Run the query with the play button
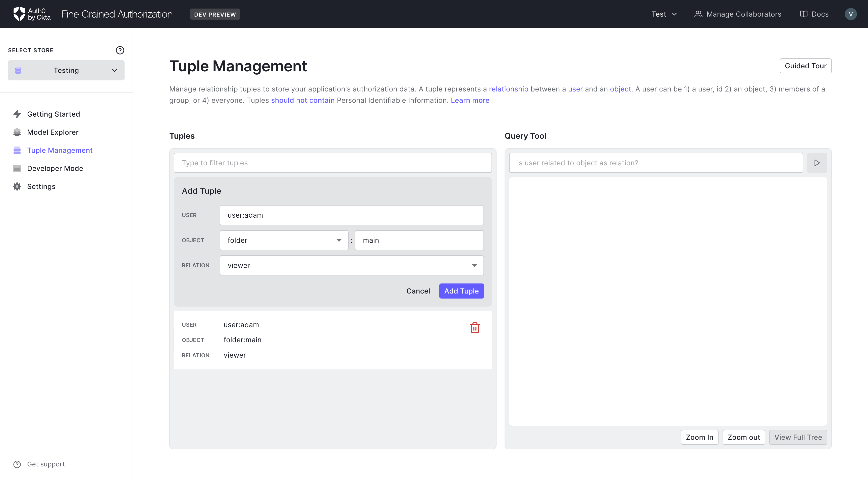This screenshot has height=484, width=868. pyautogui.click(x=817, y=163)
